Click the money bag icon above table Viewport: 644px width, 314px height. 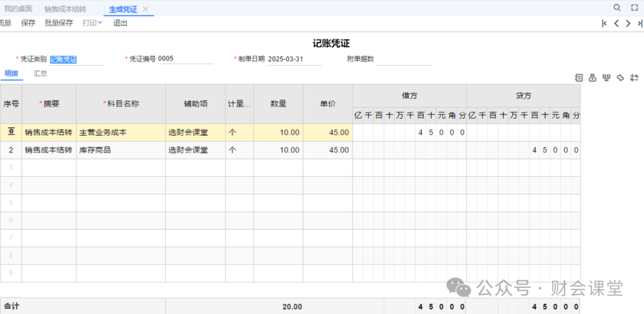pyautogui.click(x=592, y=77)
